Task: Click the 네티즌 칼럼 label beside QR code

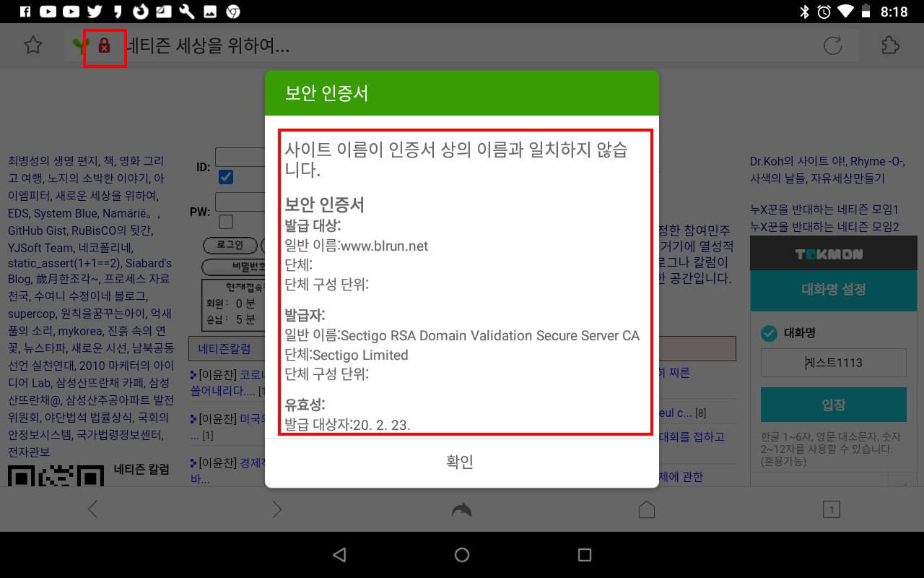Action: (x=141, y=470)
